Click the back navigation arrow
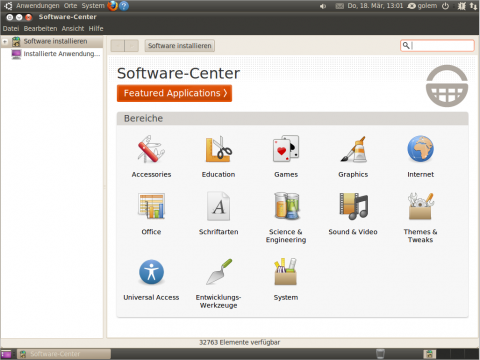This screenshot has width=480, height=360. (x=118, y=46)
